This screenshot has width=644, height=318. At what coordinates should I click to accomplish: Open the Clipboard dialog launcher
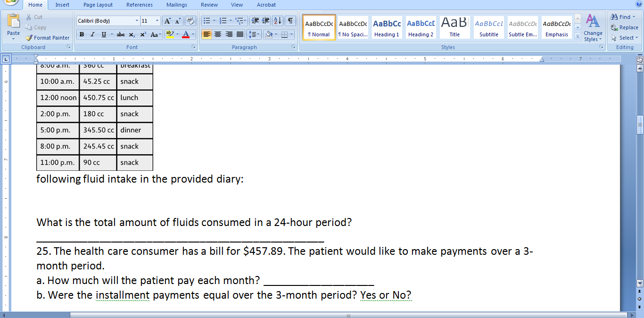pyautogui.click(x=69, y=47)
